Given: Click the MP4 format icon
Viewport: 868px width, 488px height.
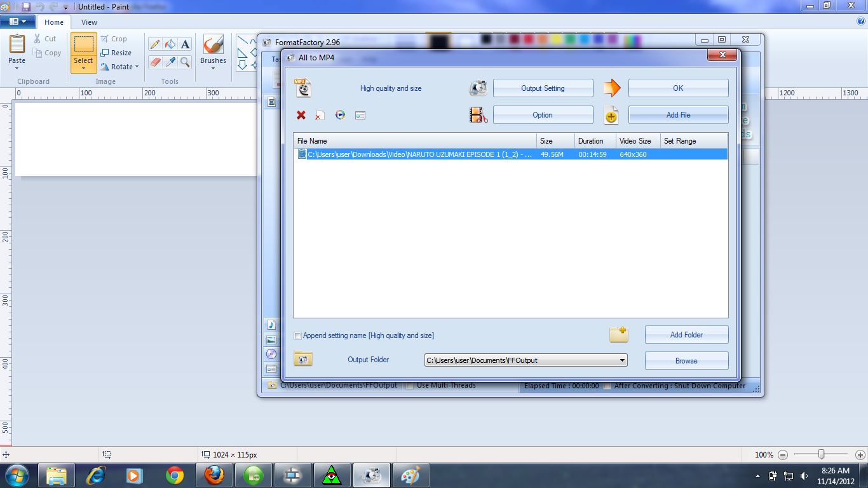Looking at the screenshot, I should pyautogui.click(x=303, y=88).
